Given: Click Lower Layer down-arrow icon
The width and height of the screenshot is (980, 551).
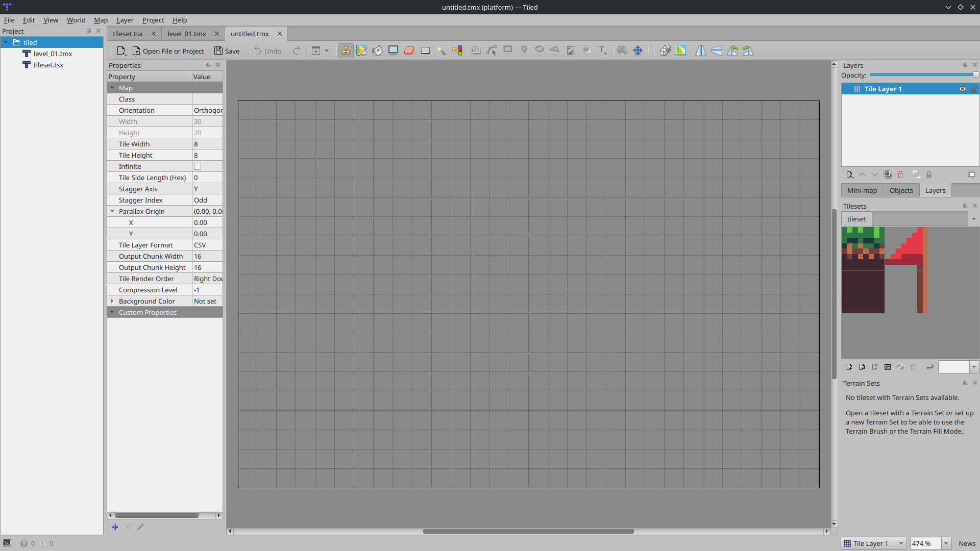Looking at the screenshot, I should click(875, 174).
